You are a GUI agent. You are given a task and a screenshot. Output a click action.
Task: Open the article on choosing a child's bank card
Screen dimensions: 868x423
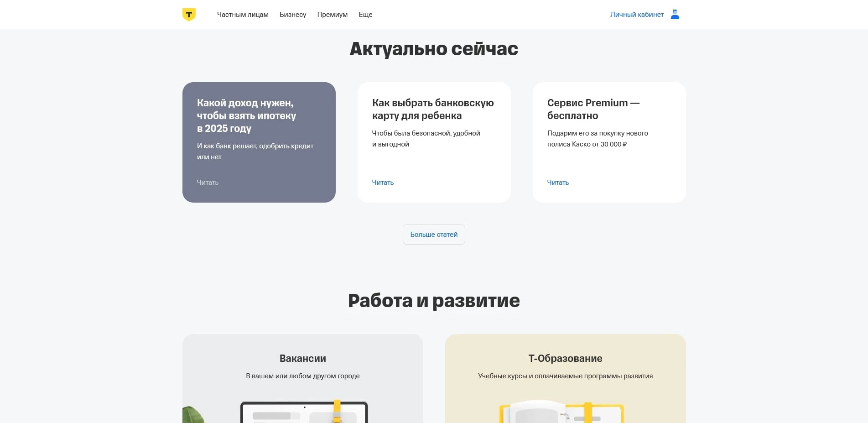pyautogui.click(x=433, y=109)
